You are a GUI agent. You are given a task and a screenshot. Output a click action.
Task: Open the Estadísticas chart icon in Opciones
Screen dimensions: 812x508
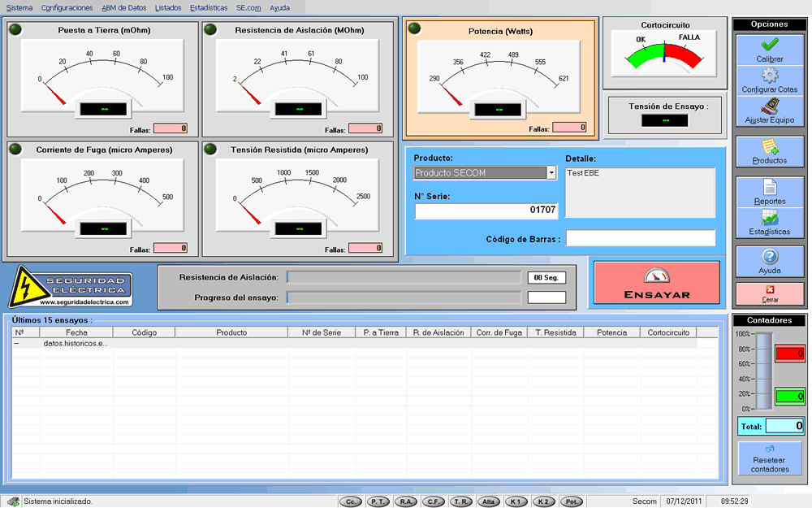click(770, 219)
